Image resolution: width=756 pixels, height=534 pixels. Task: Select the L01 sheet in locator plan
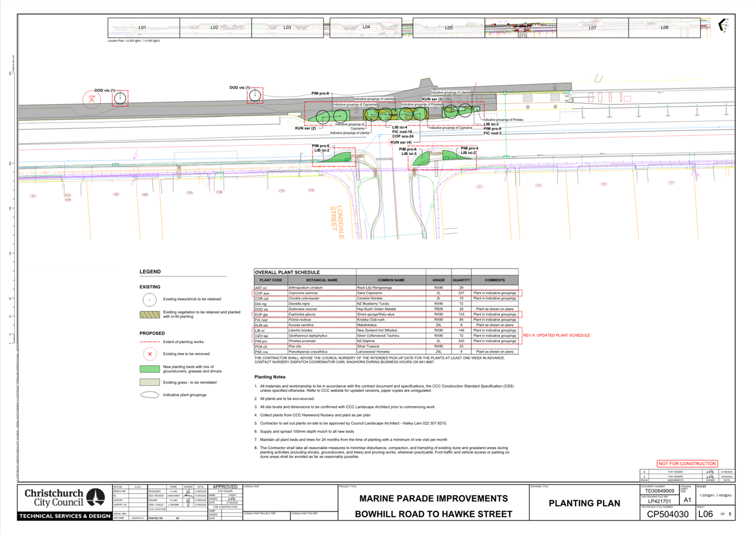pyautogui.click(x=143, y=27)
